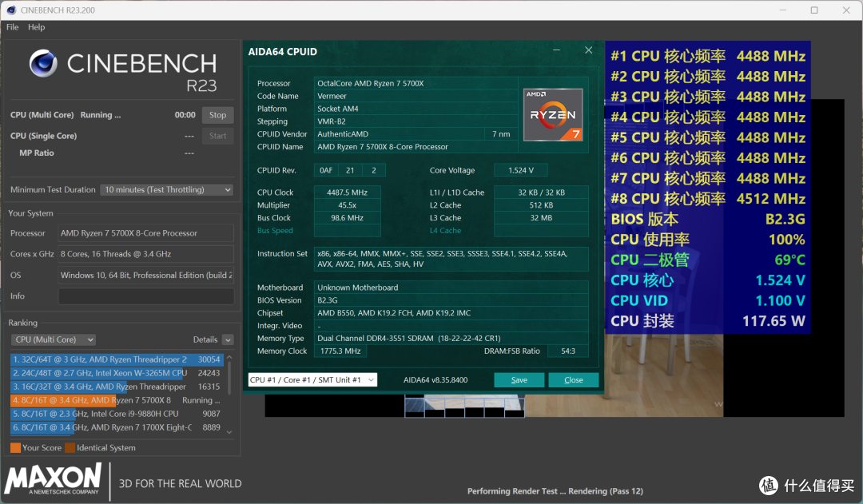The height and width of the screenshot is (504, 863).
Task: Click the OS field showing Windows 10
Action: (146, 275)
